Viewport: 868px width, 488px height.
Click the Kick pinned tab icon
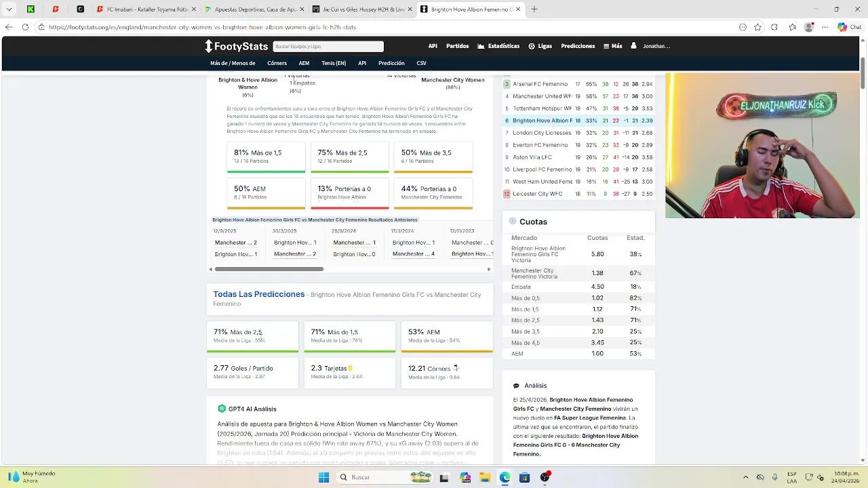pyautogui.click(x=31, y=9)
